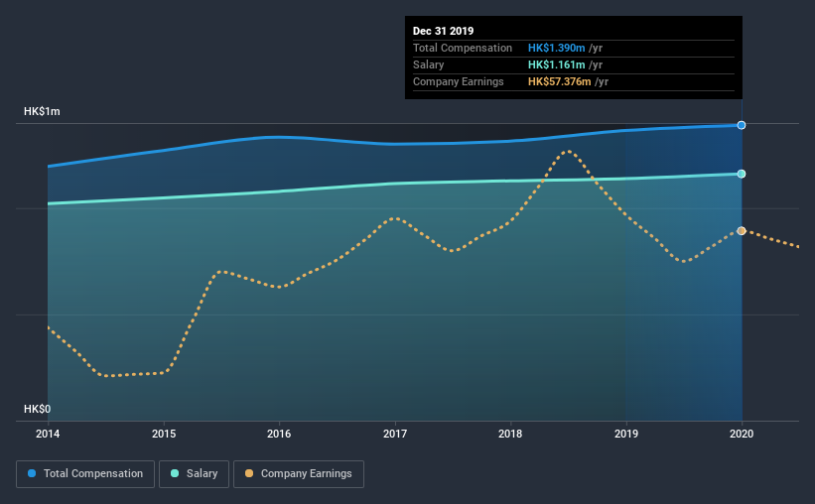Select the teal Salary point at 2020
Image resolution: width=815 pixels, height=504 pixels.
(x=742, y=174)
